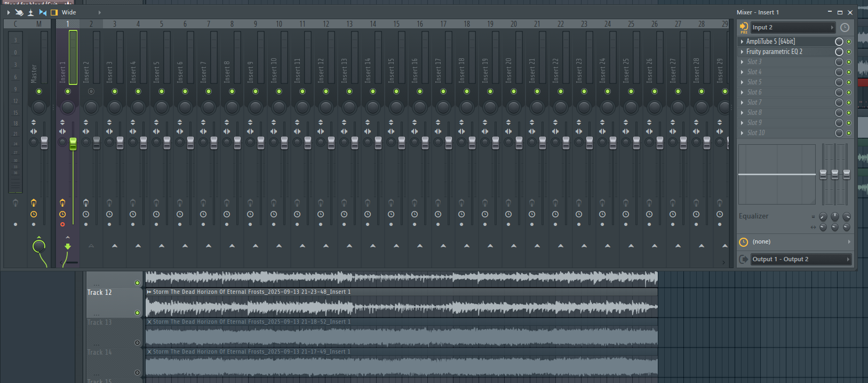Open the Fruity parametric EQ 2 plugin
The width and height of the screenshot is (868, 383).
point(774,52)
